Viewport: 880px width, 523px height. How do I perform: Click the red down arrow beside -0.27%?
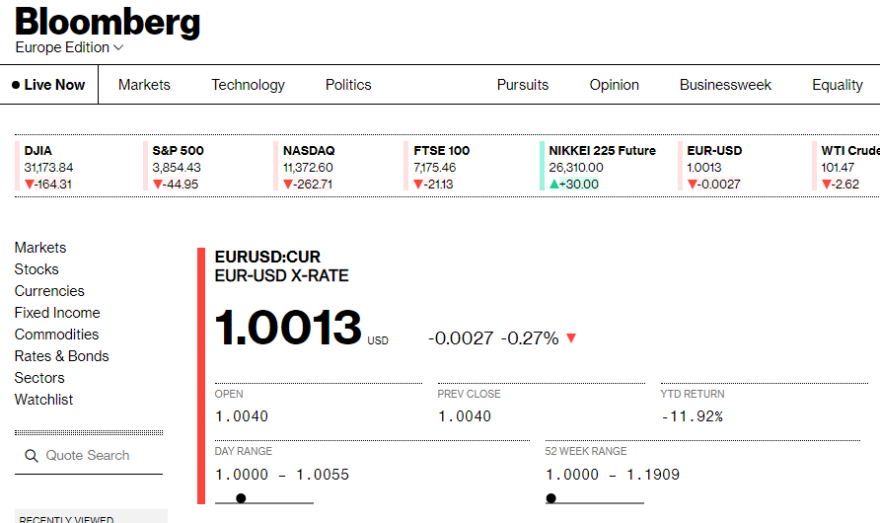tap(571, 339)
